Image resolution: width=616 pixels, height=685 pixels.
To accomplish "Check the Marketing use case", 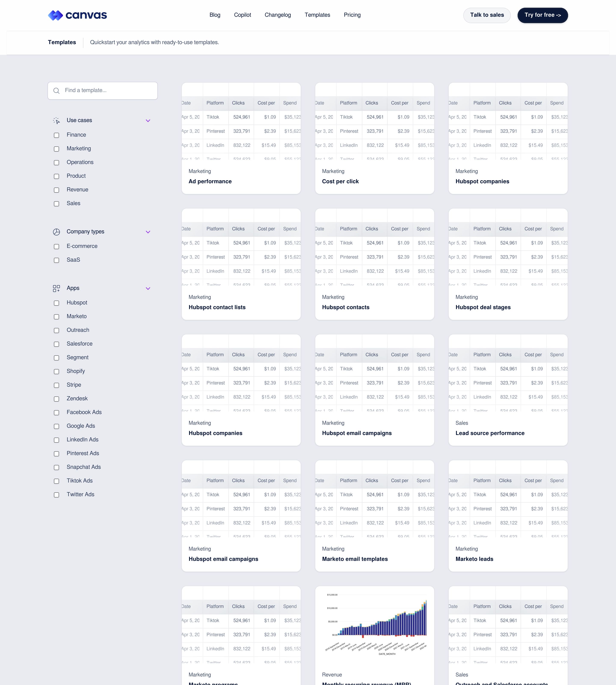I will pyautogui.click(x=56, y=149).
